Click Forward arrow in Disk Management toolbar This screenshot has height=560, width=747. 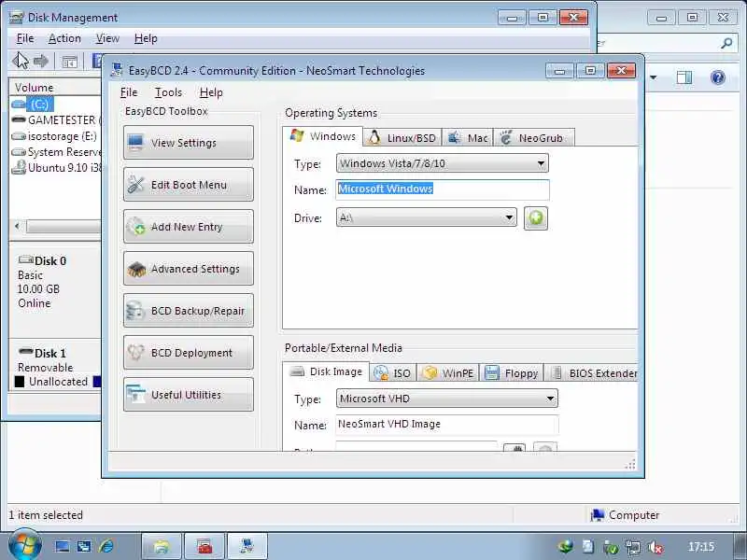click(x=41, y=61)
